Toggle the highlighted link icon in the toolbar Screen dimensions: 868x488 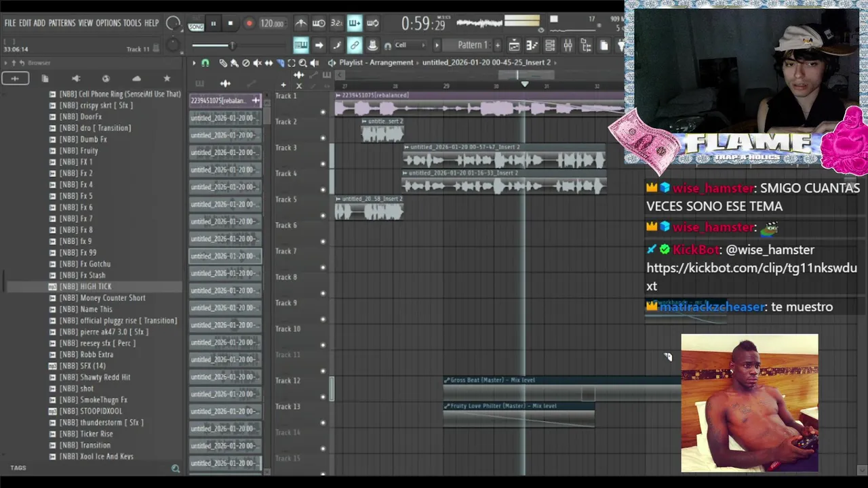coord(354,45)
